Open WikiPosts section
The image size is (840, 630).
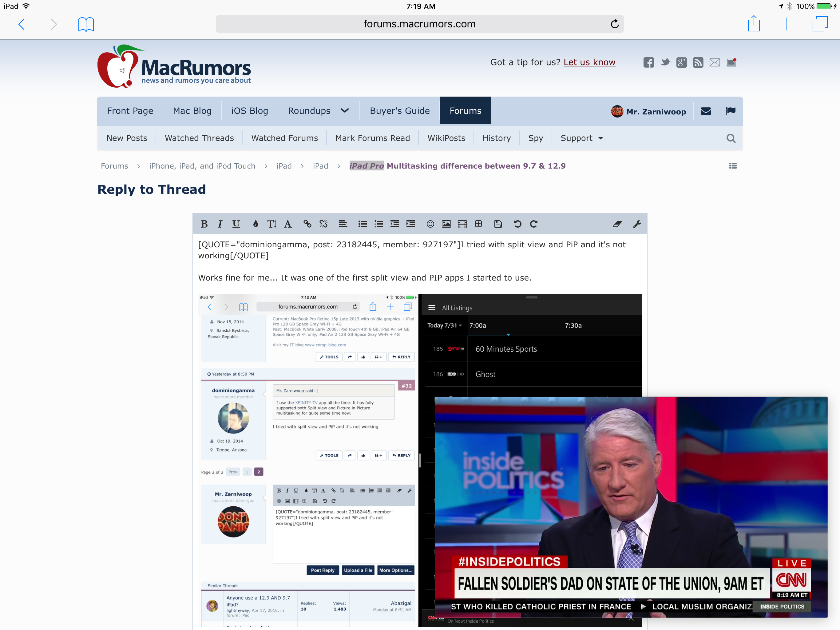coord(446,138)
